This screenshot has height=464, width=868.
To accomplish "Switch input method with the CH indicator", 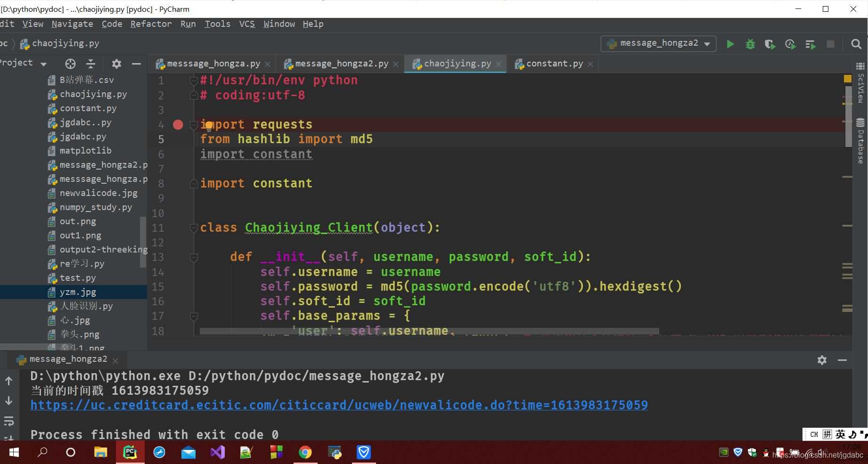I will click(x=814, y=434).
